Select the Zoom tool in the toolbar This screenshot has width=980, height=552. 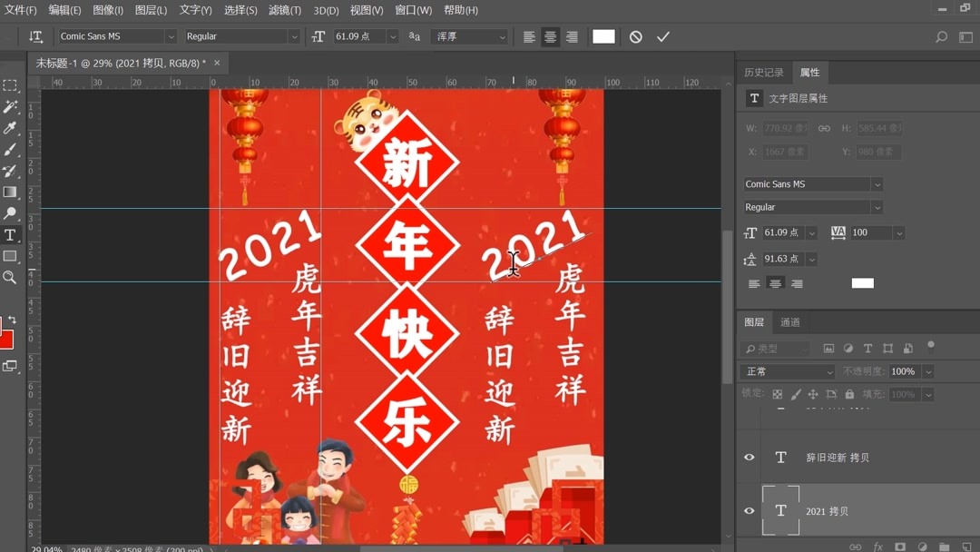click(x=11, y=278)
